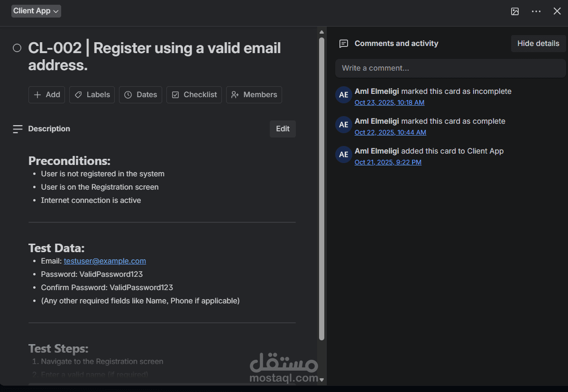Open the Members picker
This screenshot has width=568, height=392.
[x=254, y=95]
